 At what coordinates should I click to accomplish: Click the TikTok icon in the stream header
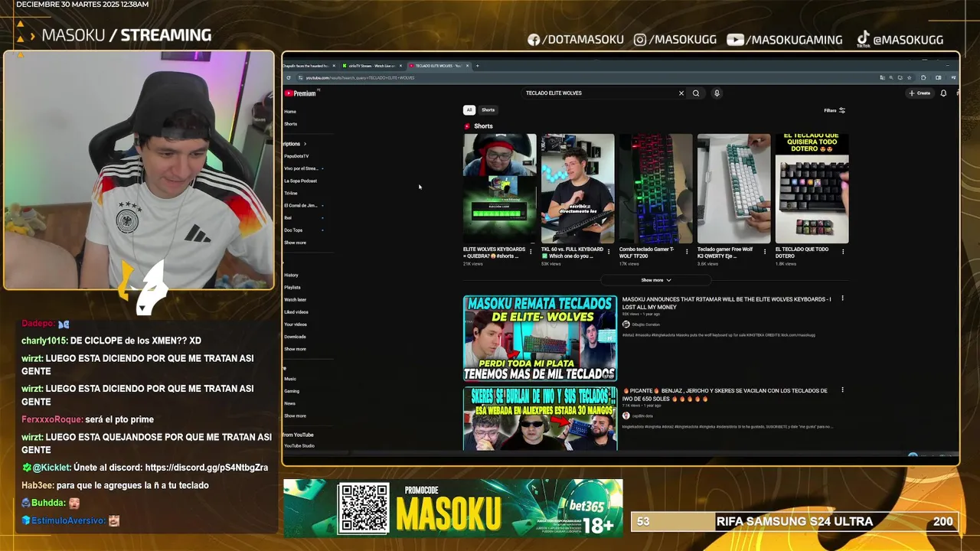[x=864, y=39]
